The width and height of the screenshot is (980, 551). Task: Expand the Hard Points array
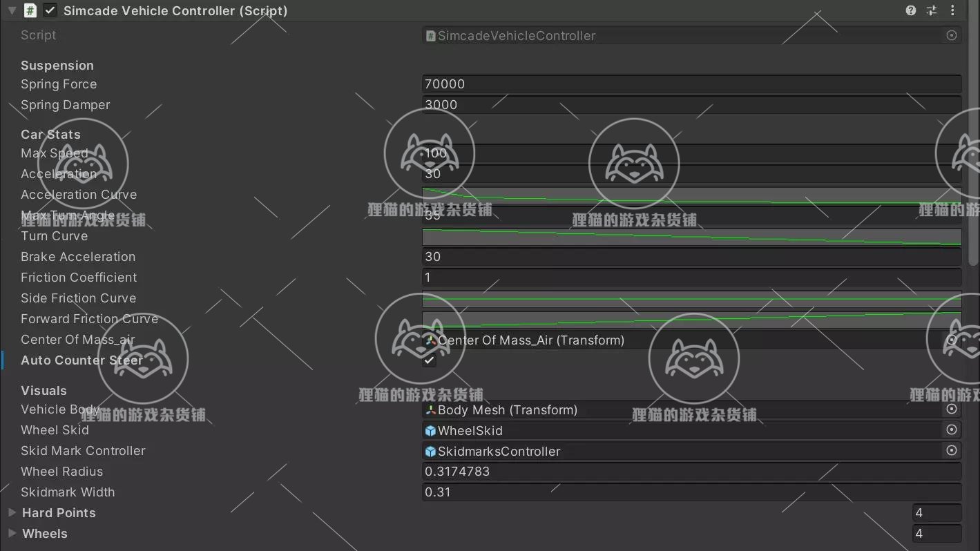[x=12, y=513]
